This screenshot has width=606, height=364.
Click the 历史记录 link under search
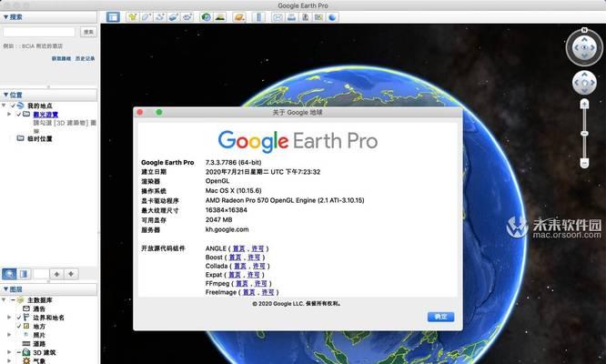pyautogui.click(x=85, y=58)
